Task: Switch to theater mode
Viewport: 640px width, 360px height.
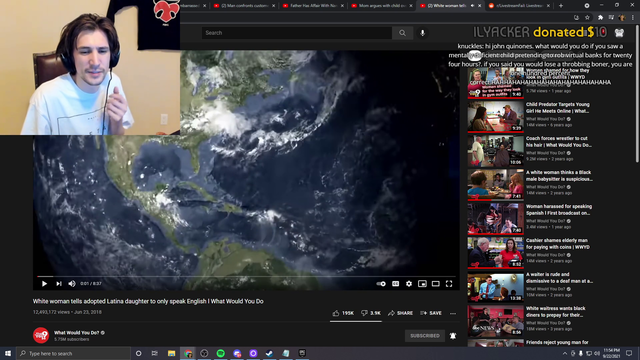Action: pos(436,284)
